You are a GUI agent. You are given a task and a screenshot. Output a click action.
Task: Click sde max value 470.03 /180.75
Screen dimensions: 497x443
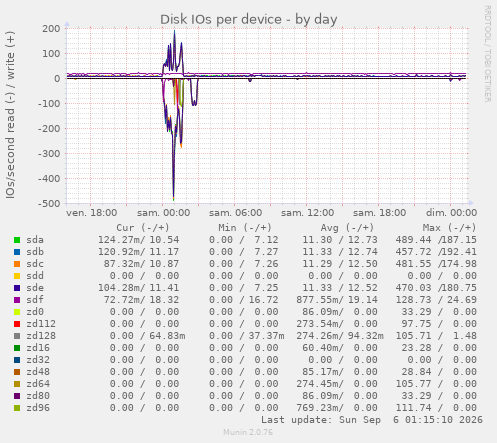point(436,288)
